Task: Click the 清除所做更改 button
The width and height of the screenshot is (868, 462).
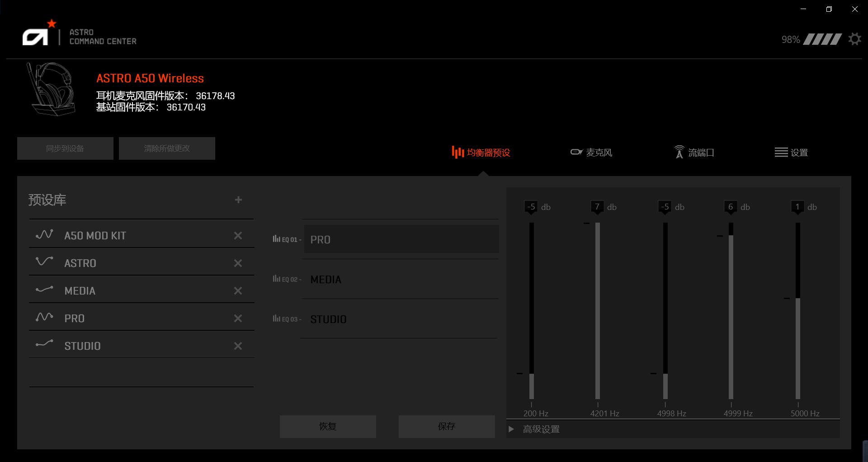Action: click(x=167, y=148)
